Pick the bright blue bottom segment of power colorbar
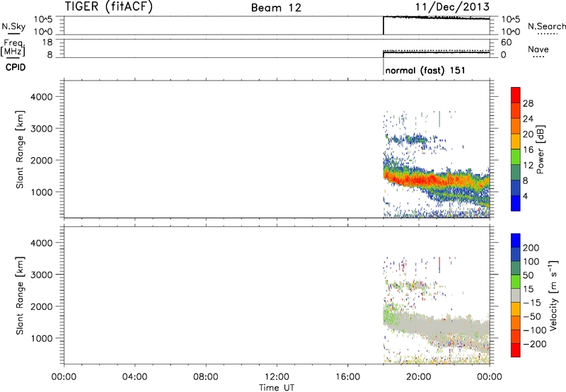The height and width of the screenshot is (392, 566). click(x=516, y=203)
